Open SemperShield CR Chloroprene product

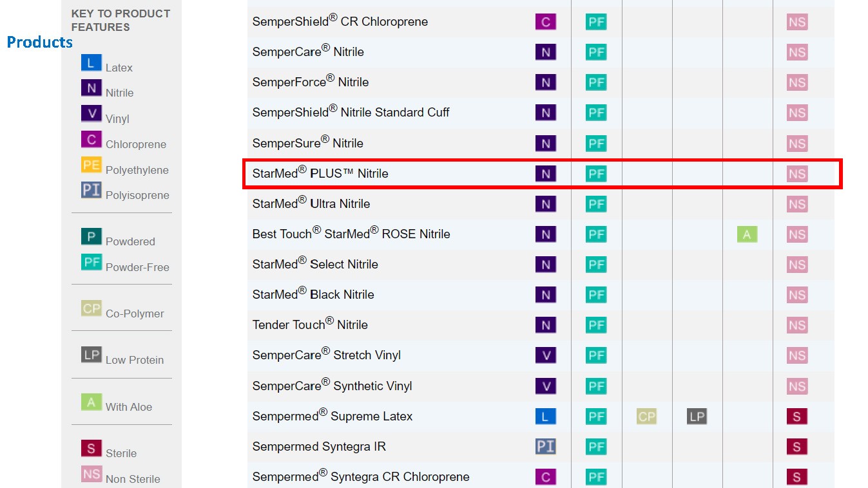click(x=340, y=21)
